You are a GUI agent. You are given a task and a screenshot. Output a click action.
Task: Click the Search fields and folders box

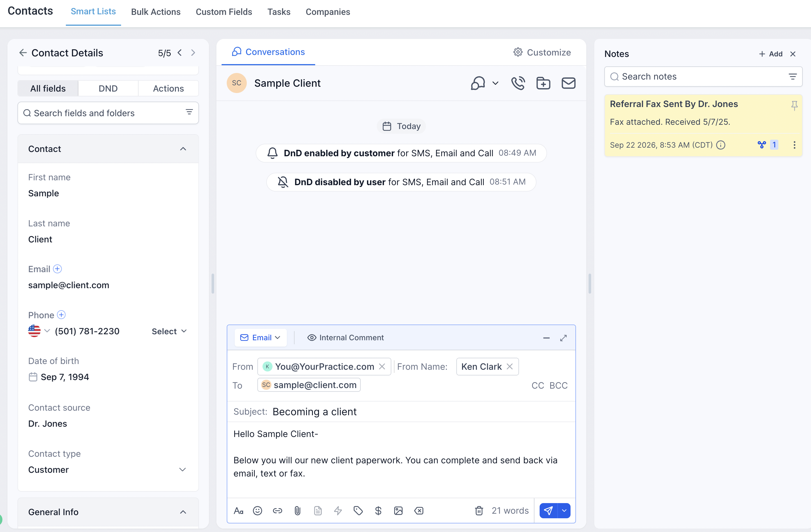(x=108, y=113)
